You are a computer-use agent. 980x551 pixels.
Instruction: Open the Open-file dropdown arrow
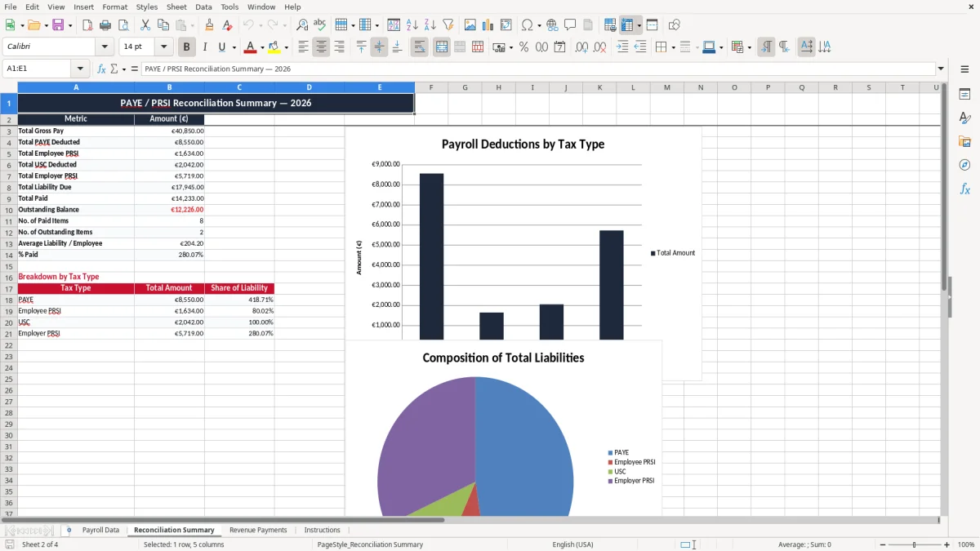(x=47, y=25)
